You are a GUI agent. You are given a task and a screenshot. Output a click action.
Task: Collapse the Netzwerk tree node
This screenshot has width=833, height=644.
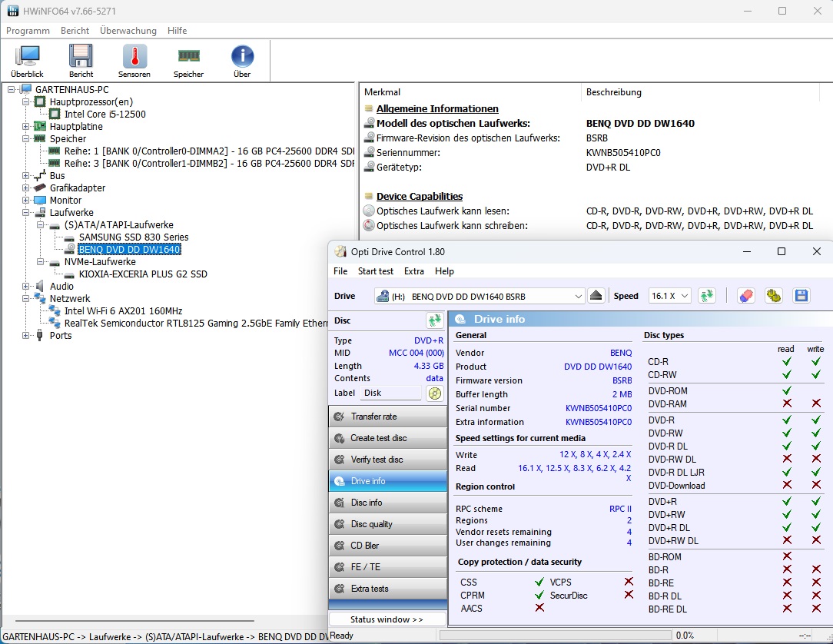25,299
